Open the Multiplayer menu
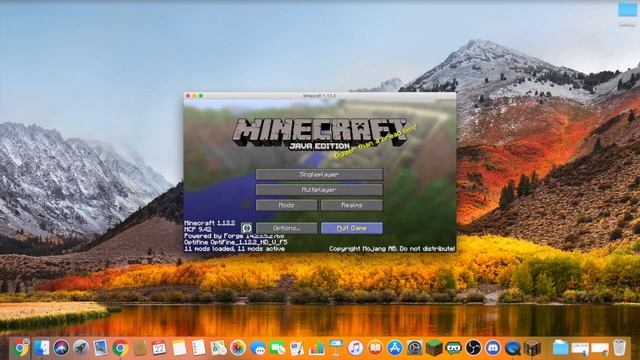This screenshot has width=640, height=360. point(319,190)
